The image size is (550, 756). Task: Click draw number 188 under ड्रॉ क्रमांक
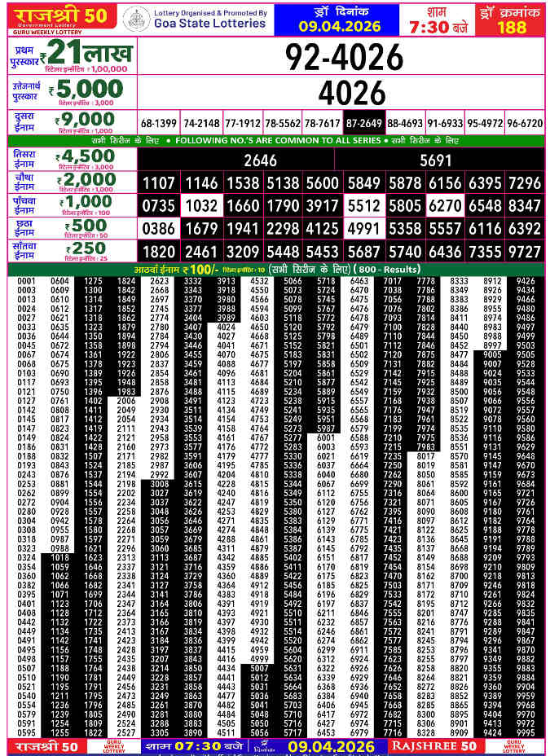512,28
